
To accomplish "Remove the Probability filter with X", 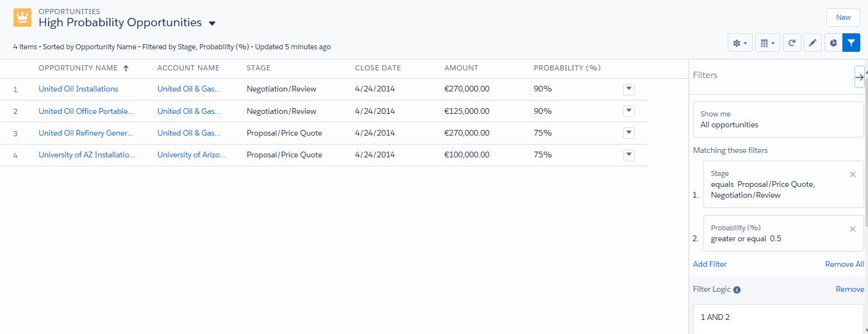I will [x=853, y=228].
